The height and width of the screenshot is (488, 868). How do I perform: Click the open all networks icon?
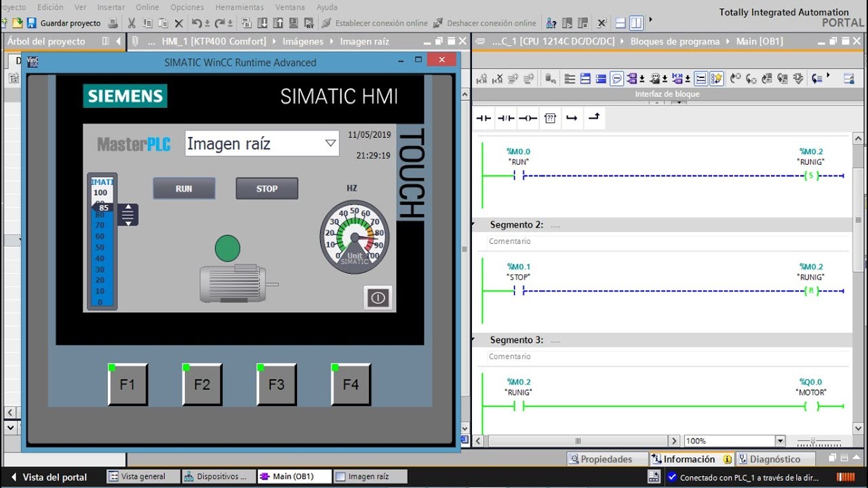(585, 78)
